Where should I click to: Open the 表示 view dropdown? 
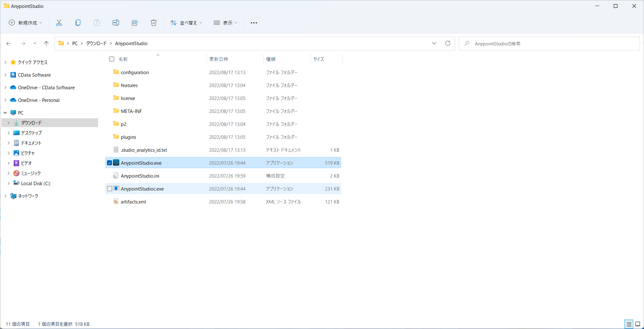pyautogui.click(x=225, y=23)
